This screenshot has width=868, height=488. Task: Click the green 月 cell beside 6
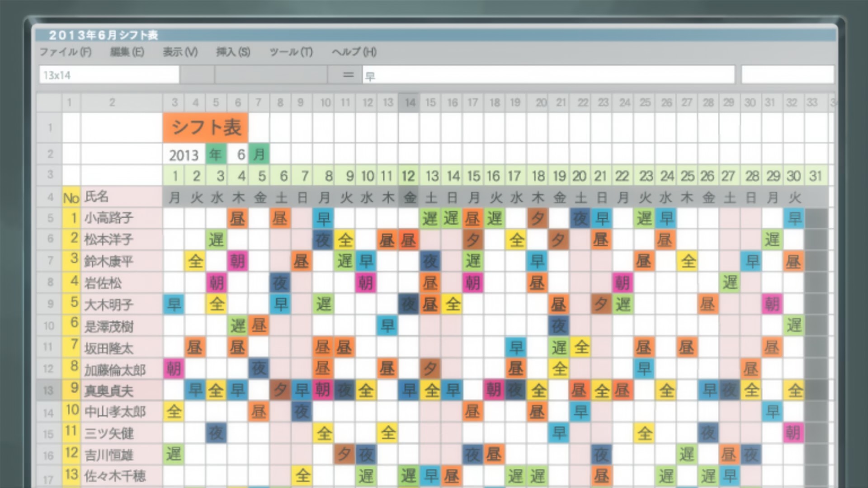[259, 155]
